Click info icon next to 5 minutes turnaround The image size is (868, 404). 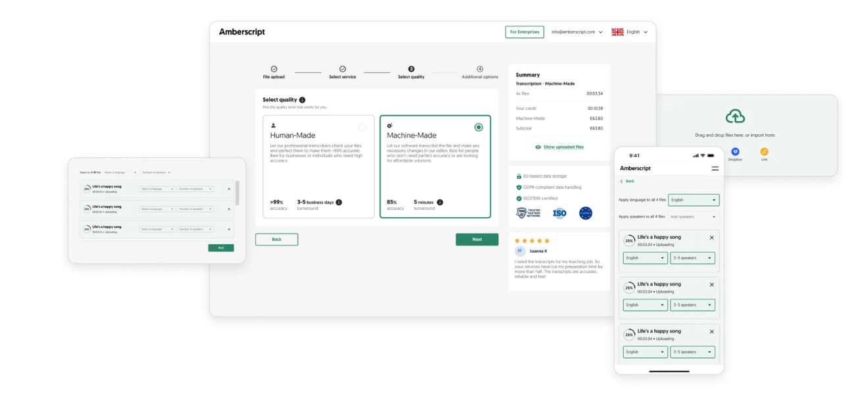[440, 203]
